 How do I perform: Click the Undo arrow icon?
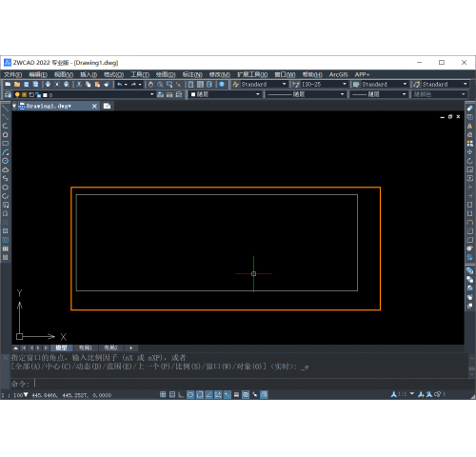pos(120,84)
